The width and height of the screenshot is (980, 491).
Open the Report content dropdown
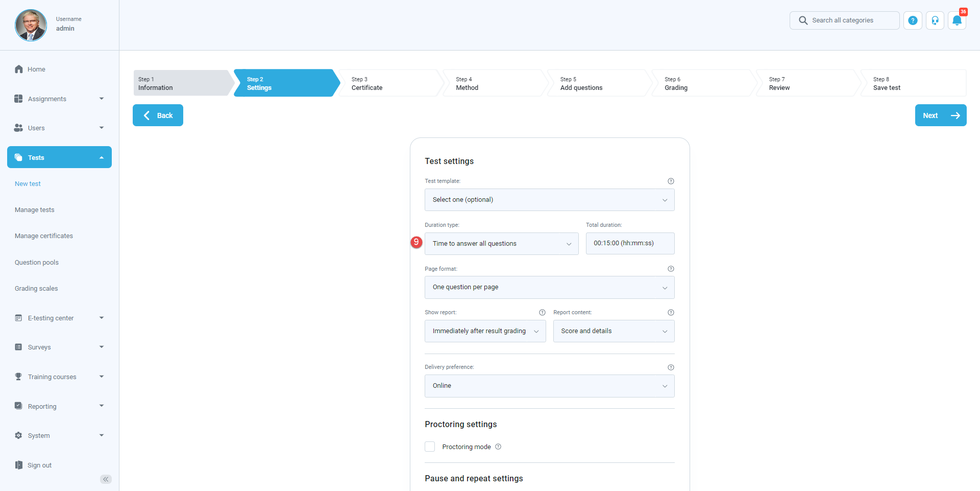pyautogui.click(x=614, y=331)
